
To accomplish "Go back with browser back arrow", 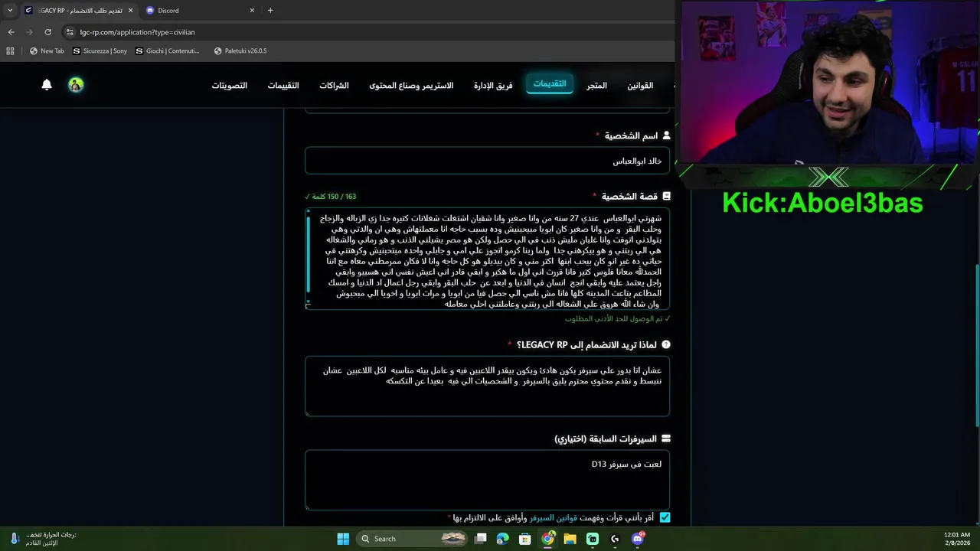I will point(11,32).
